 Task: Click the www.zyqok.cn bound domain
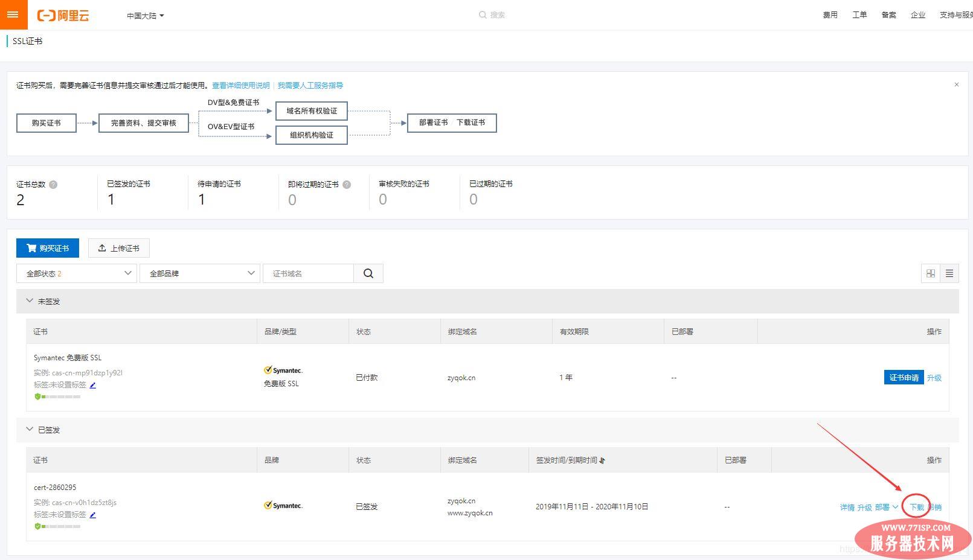(470, 513)
